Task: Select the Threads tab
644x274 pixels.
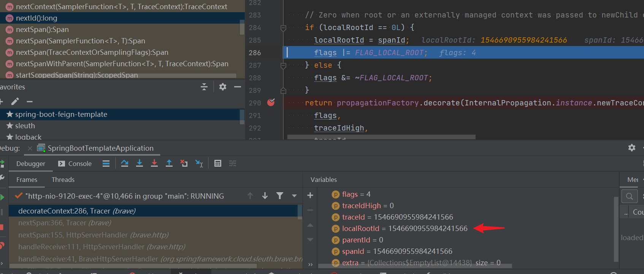Action: (x=63, y=180)
